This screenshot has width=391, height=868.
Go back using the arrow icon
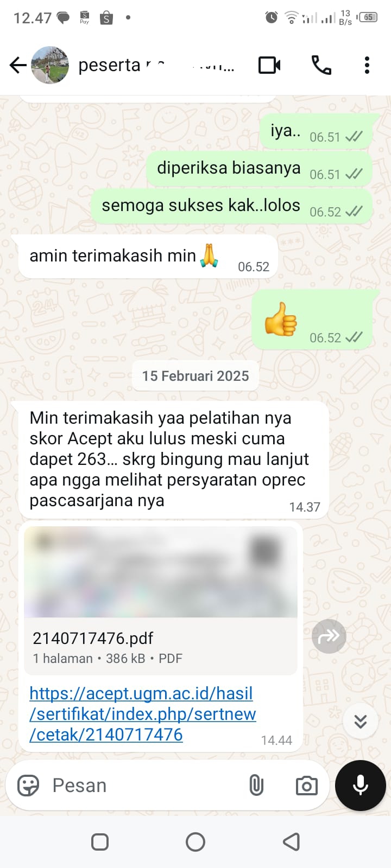pyautogui.click(x=18, y=65)
